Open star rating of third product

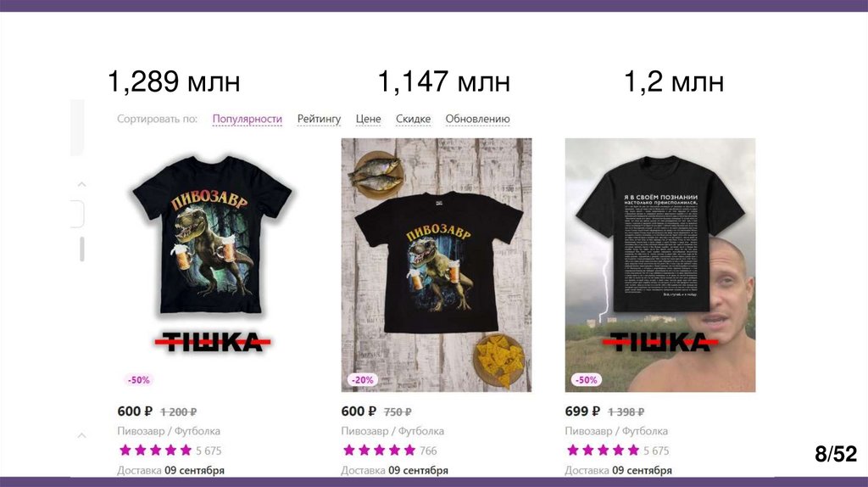[x=603, y=451]
